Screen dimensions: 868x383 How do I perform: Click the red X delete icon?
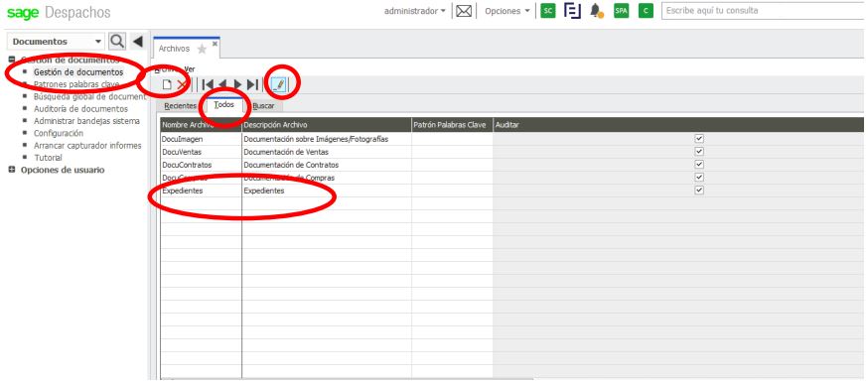[x=182, y=84]
